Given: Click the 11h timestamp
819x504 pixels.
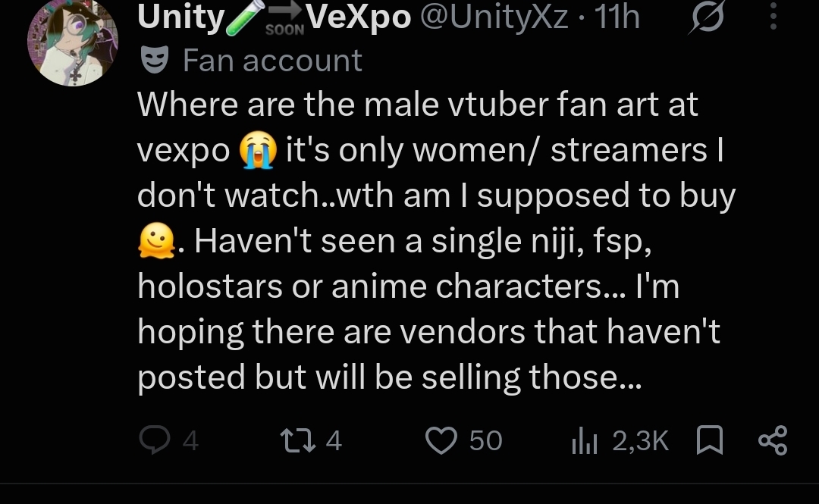Looking at the screenshot, I should click(617, 17).
